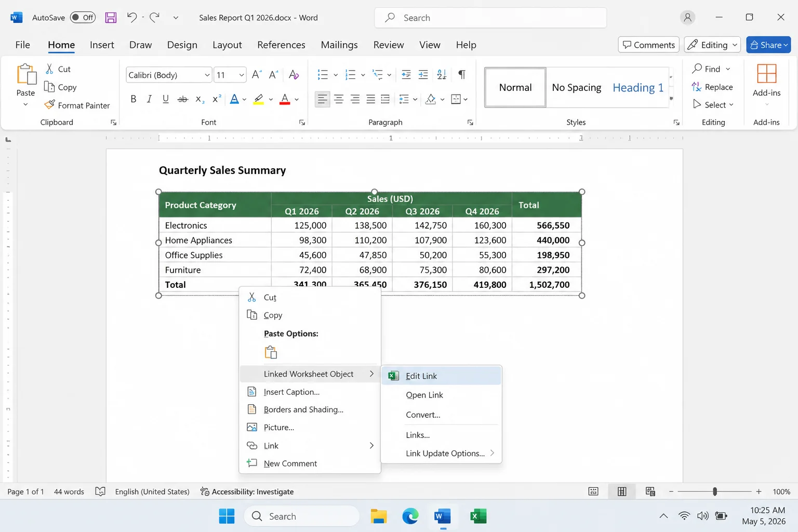Image resolution: width=798 pixels, height=532 pixels.
Task: Choose the paste option icon in context menu
Action: coord(271,352)
